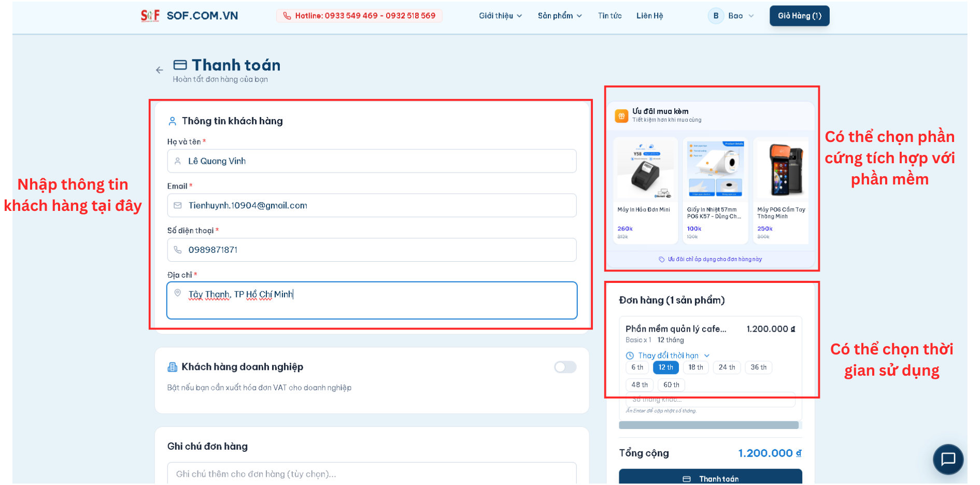
Task: Click the location pin icon in Địa chỉ field
Action: 178,293
